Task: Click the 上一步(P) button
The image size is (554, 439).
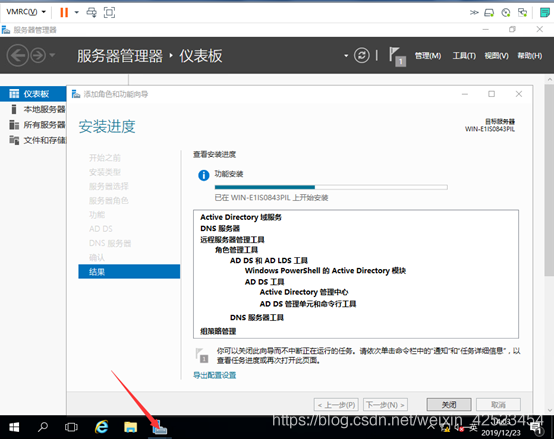Action: click(336, 405)
